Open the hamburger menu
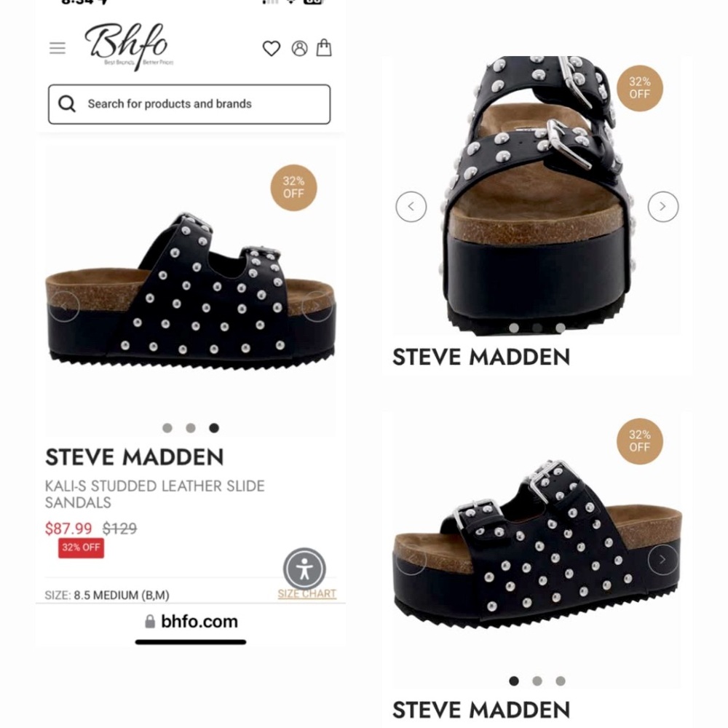This screenshot has height=728, width=728. pyautogui.click(x=58, y=48)
